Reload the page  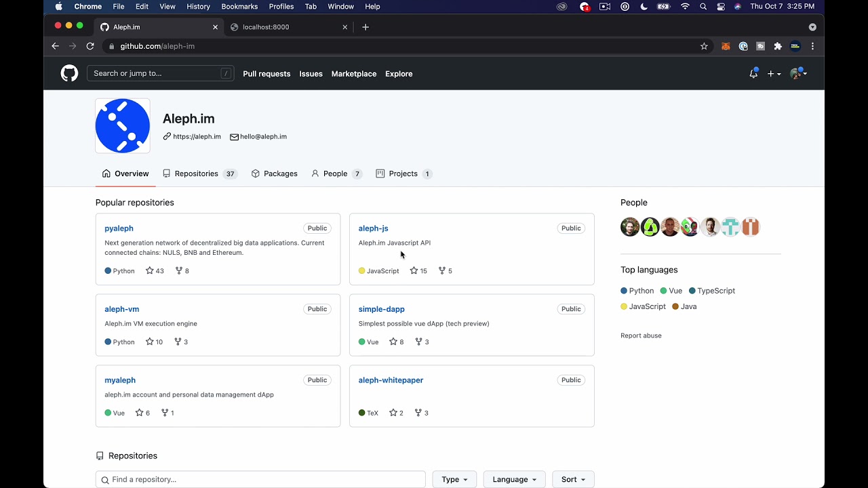[x=90, y=46]
